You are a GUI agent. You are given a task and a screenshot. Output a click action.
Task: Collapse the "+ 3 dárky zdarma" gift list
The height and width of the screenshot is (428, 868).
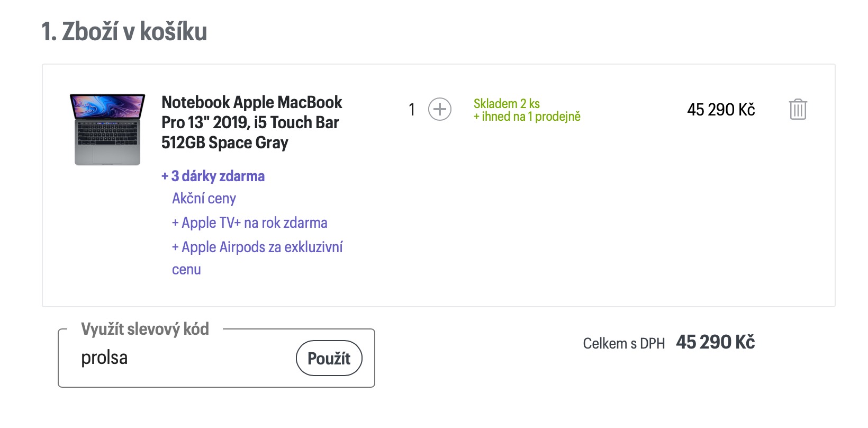point(213,176)
